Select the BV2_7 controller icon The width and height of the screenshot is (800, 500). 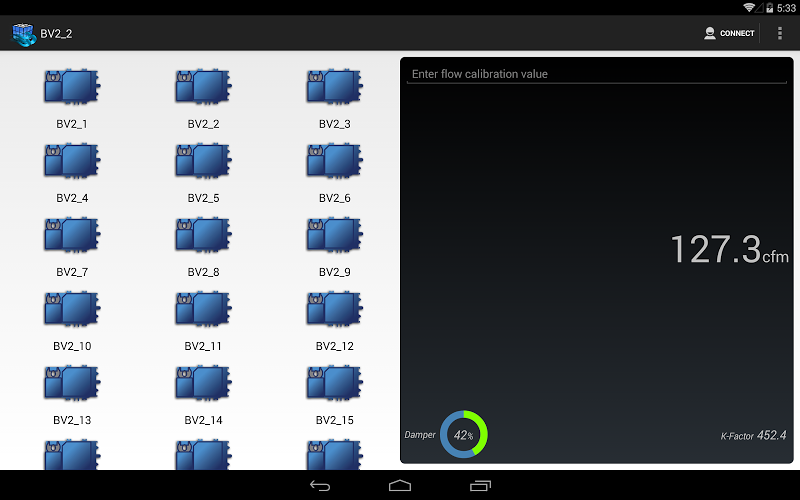coord(72,235)
